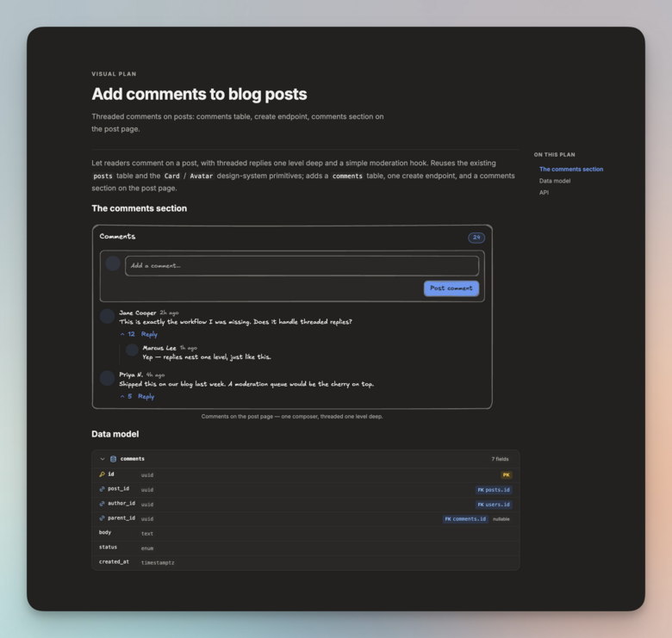
Task: Click the 2h ago timestamp
Action: [x=169, y=313]
